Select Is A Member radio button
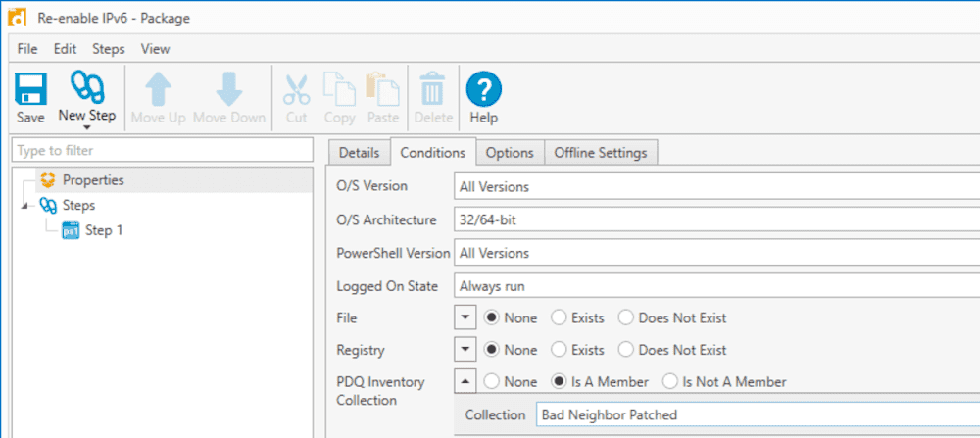The width and height of the screenshot is (980, 438). (559, 381)
